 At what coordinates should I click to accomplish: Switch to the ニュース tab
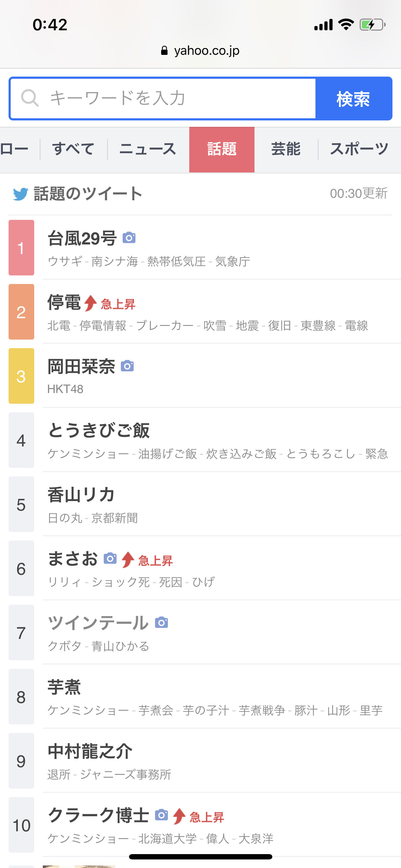tap(148, 149)
